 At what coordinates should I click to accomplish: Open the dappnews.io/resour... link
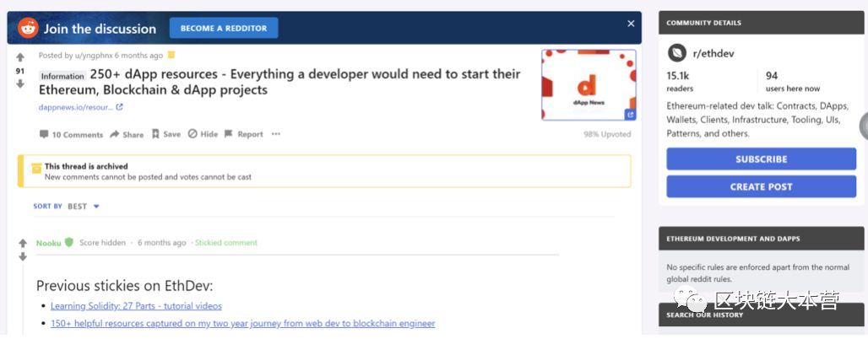[76, 107]
